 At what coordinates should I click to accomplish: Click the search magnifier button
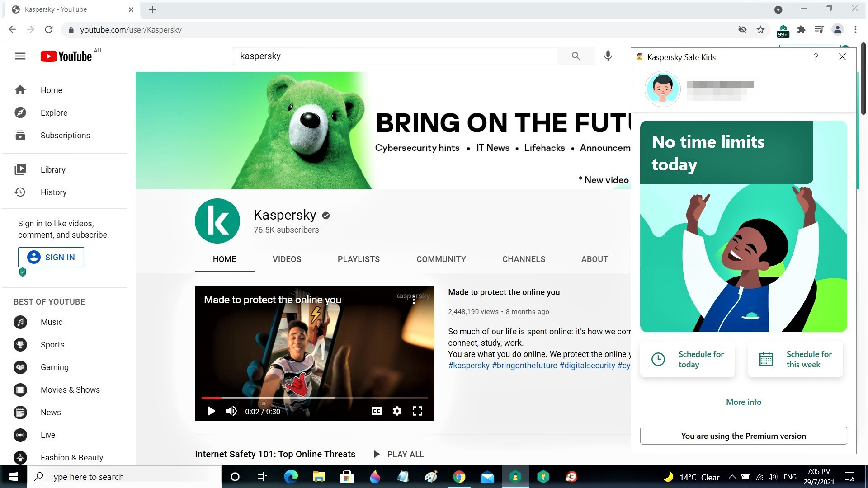(x=576, y=56)
